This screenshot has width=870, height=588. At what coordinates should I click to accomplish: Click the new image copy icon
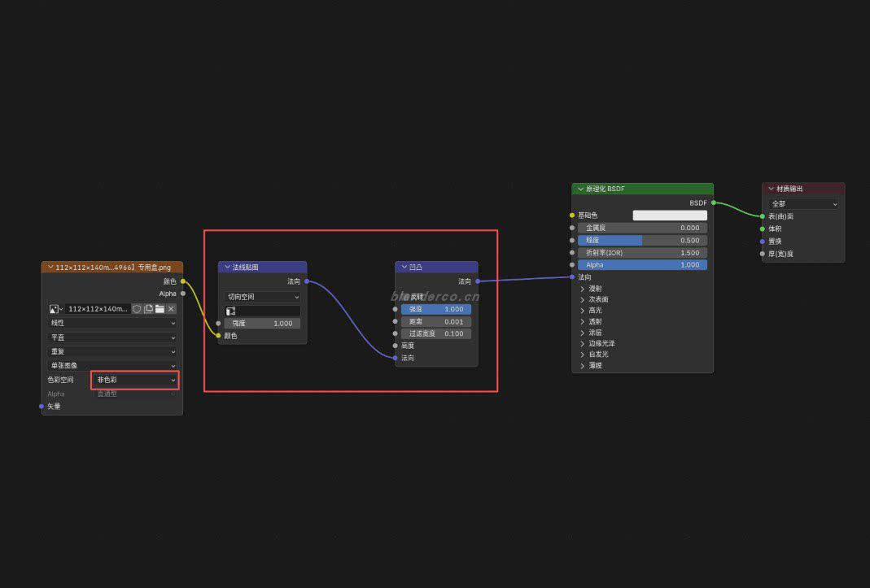coord(148,309)
